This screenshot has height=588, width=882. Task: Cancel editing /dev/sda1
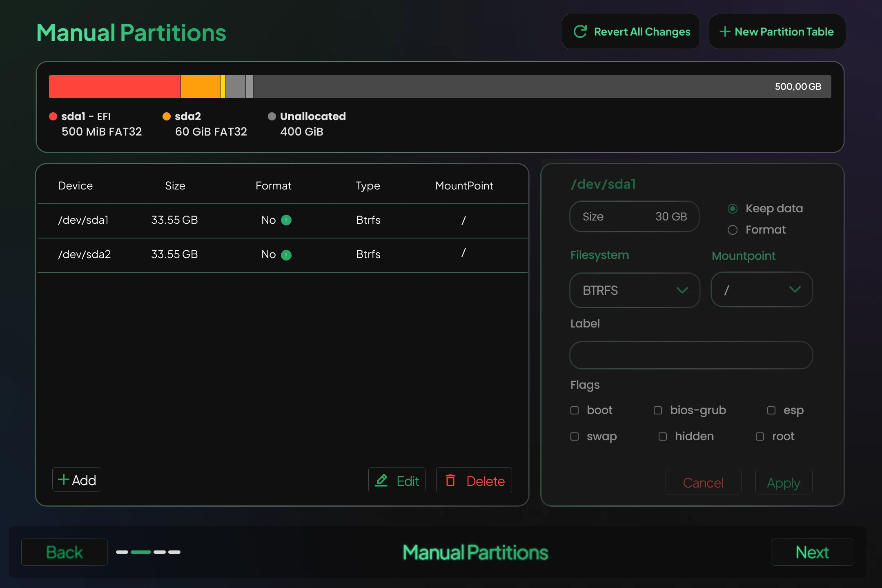[703, 482]
